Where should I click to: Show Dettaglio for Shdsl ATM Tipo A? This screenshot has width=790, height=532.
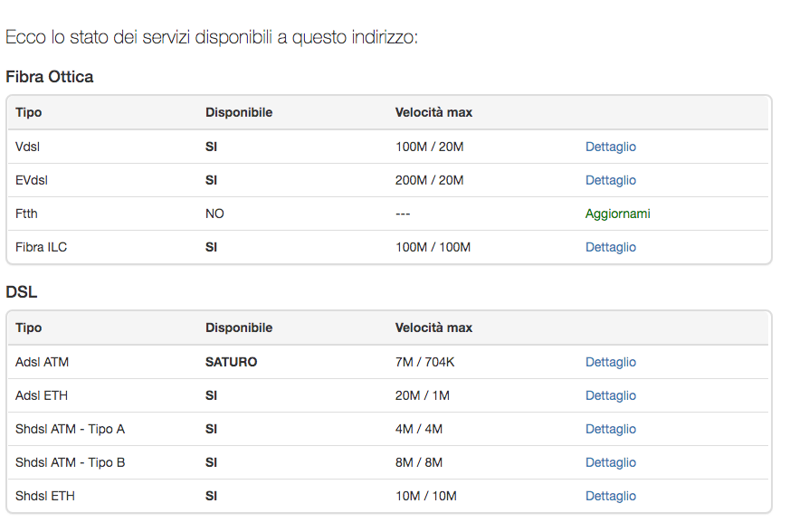pos(610,429)
